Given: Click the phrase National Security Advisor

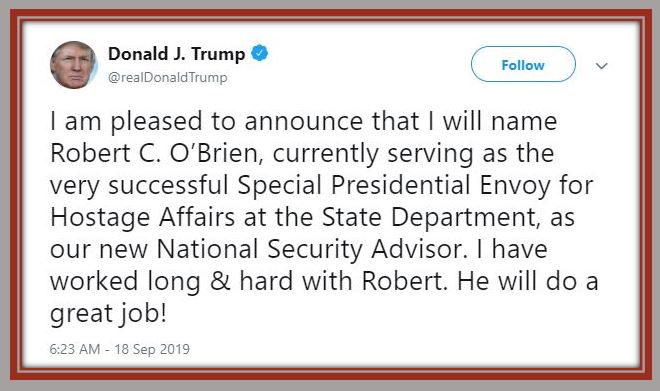Looking at the screenshot, I should (311, 249).
